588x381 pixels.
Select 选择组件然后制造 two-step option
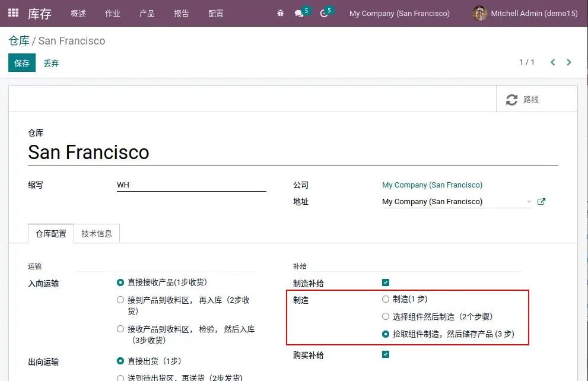pos(386,317)
